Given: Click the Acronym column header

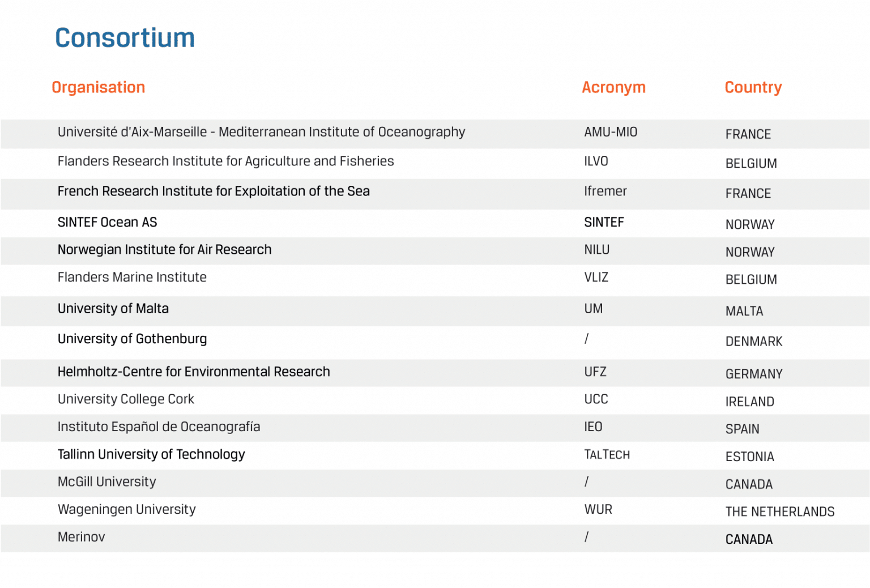Looking at the screenshot, I should 613,87.
